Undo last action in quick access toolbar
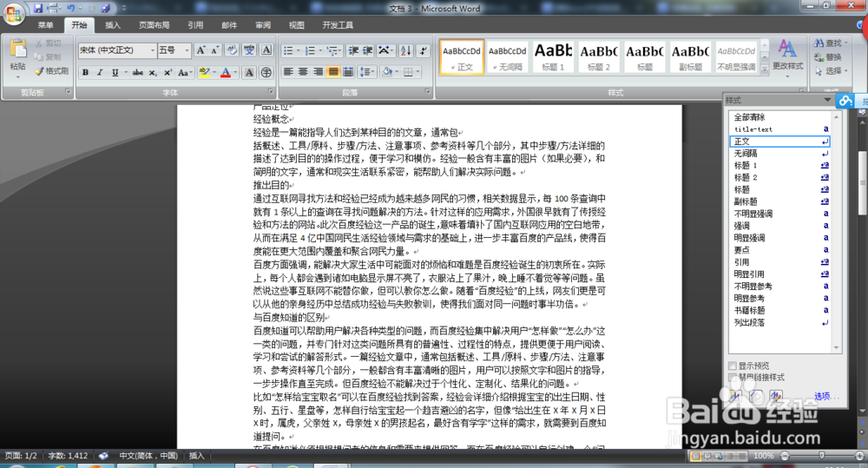This screenshot has width=868, height=468. point(71,8)
